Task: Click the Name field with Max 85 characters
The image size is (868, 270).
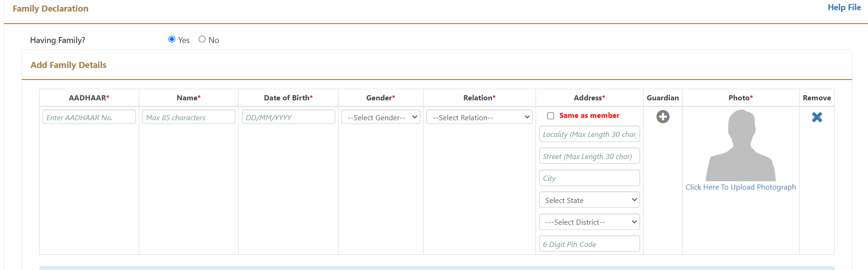Action: pyautogui.click(x=189, y=117)
